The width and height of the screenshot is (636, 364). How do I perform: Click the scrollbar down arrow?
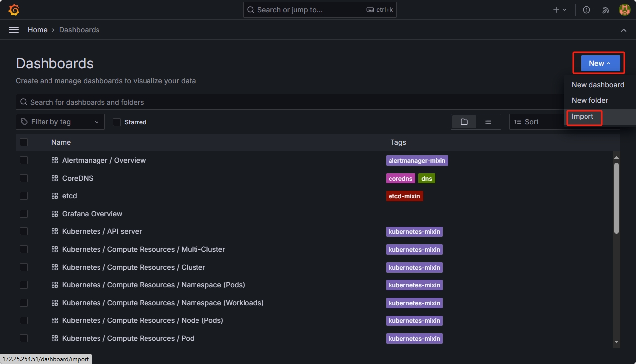pos(616,342)
